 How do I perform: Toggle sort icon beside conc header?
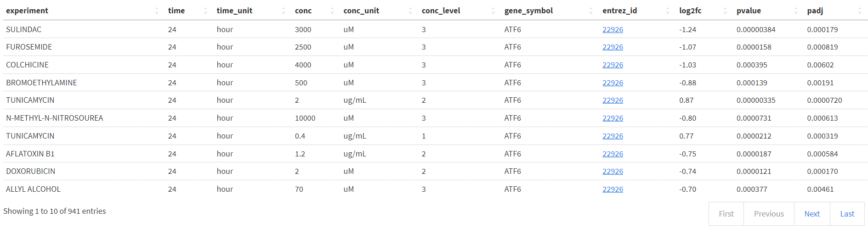click(332, 11)
